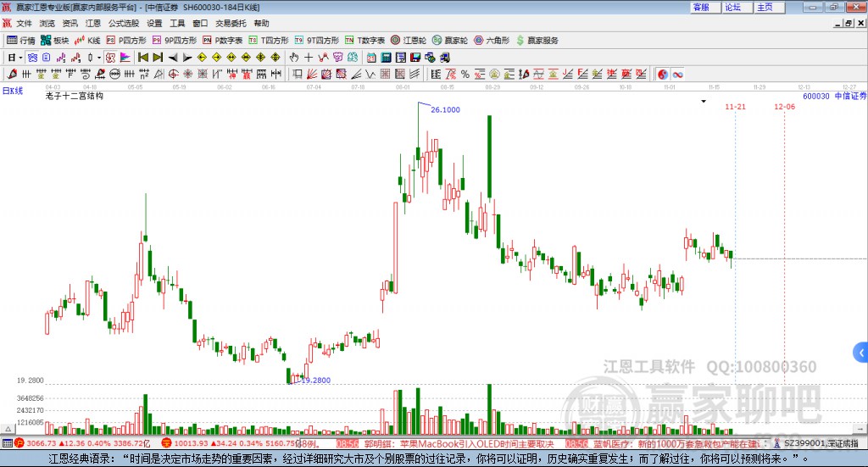Viewport: 868px width, 467px height.
Task: Open the 9P四方形 tool
Action: 175,41
